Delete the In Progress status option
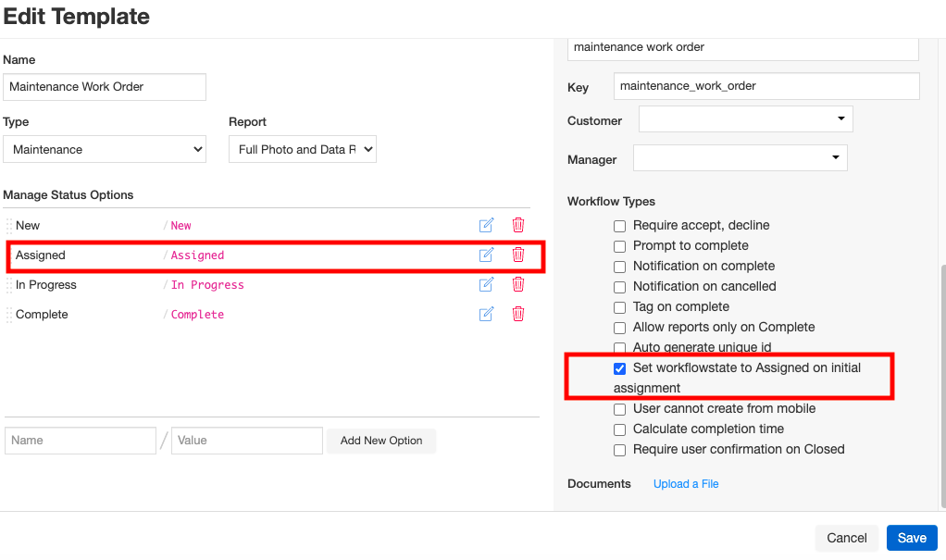Screen dimensions: 946x560 518,284
